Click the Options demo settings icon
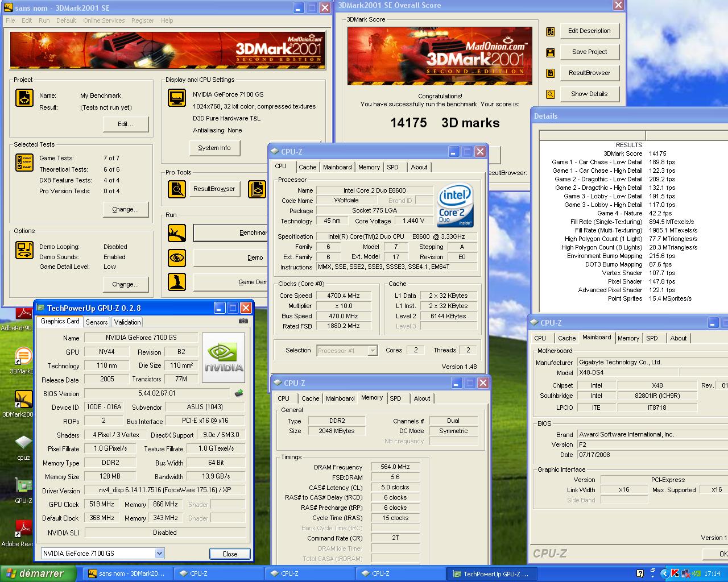This screenshot has height=582, width=728. coord(24,250)
